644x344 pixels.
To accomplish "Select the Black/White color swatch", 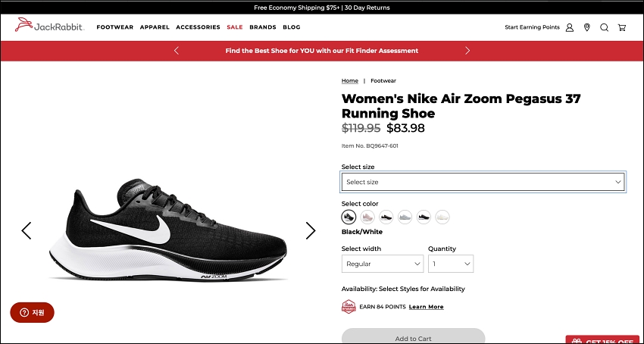I will point(349,217).
